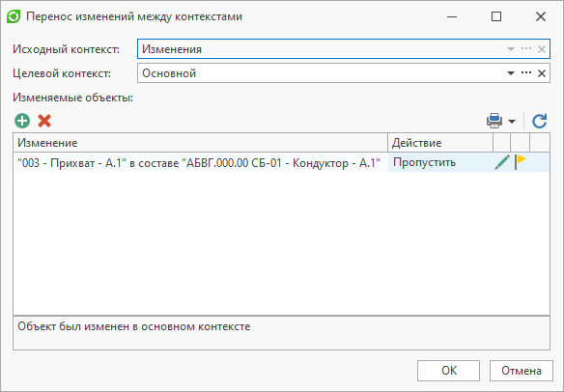Click the Отмена button

click(522, 371)
